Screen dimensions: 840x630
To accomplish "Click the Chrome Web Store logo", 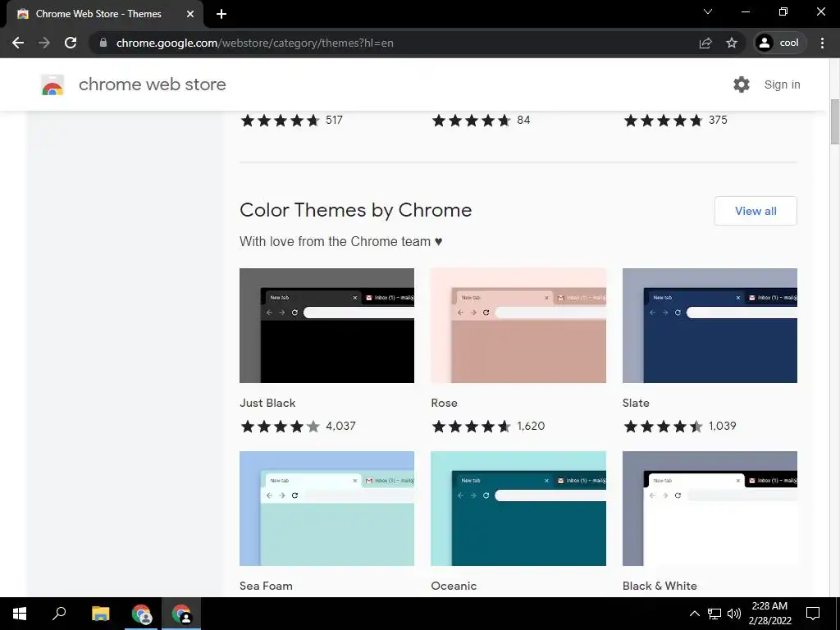I will pyautogui.click(x=52, y=84).
